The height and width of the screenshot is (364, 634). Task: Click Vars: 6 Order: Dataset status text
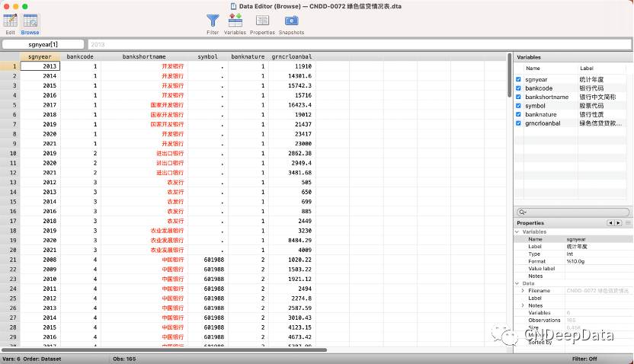coord(31,359)
